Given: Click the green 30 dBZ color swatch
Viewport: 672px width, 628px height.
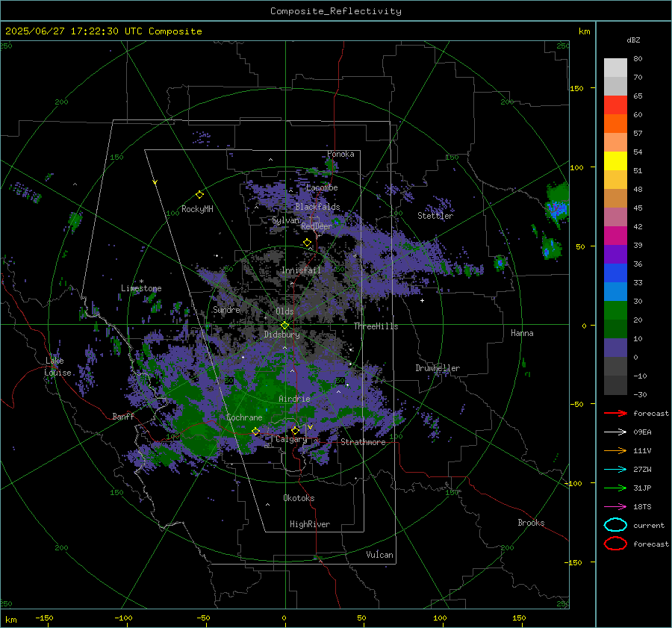Looking at the screenshot, I should [x=615, y=310].
